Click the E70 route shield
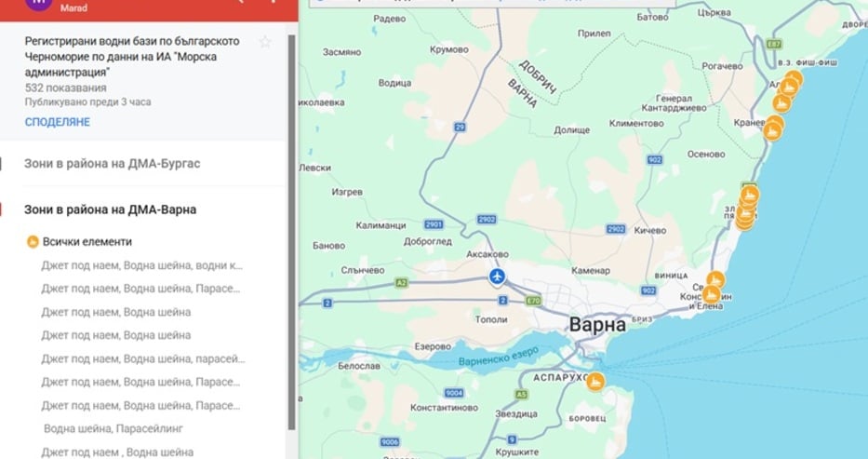The height and width of the screenshot is (459, 868). click(x=533, y=301)
